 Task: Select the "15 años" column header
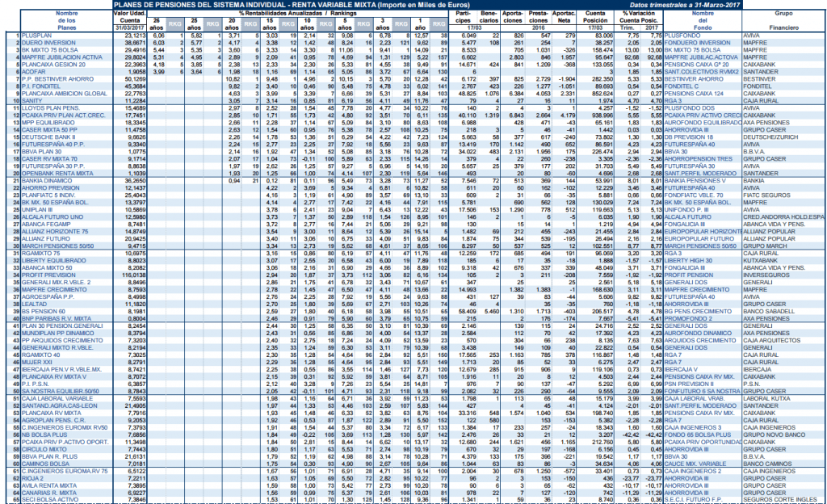269,23
